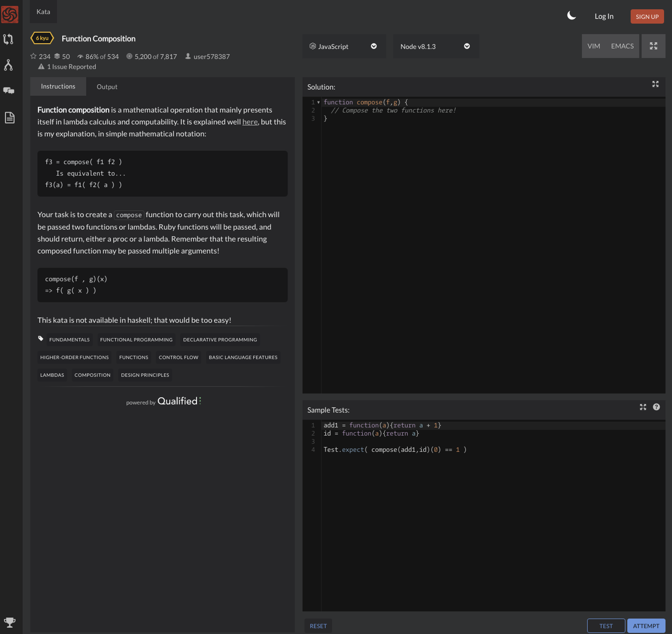Toggle fullscreen editor mode icon beside EMACS
Image resolution: width=672 pixels, height=634 pixels.
click(x=653, y=46)
